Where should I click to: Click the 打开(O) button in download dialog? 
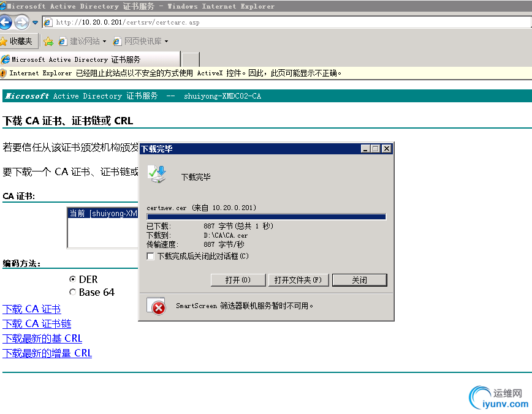click(238, 280)
